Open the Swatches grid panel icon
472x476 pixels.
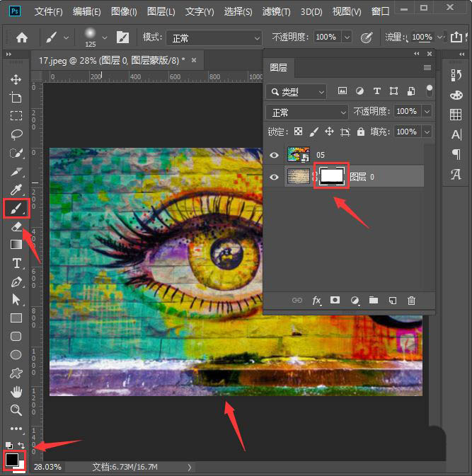coord(456,115)
